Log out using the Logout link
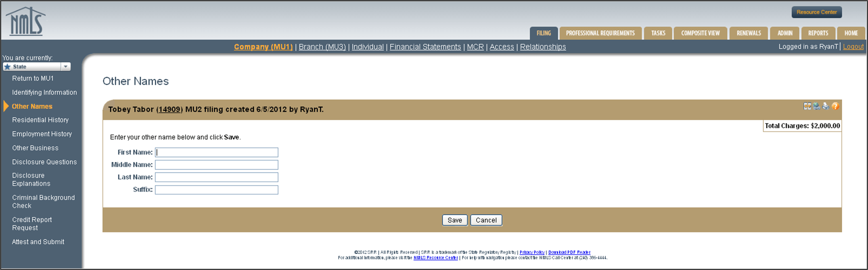868x270 pixels. 853,47
